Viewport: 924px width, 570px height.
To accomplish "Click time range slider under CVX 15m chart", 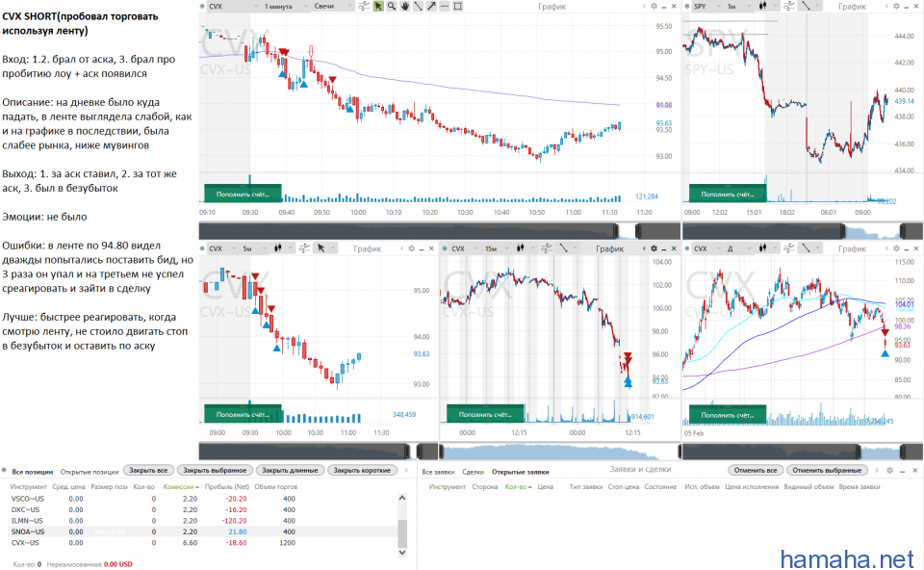I will (559, 453).
